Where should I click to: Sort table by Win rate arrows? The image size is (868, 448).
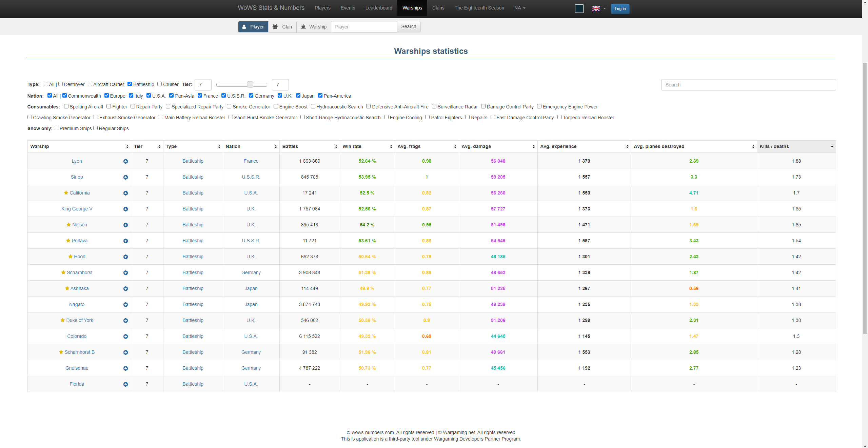pos(391,146)
